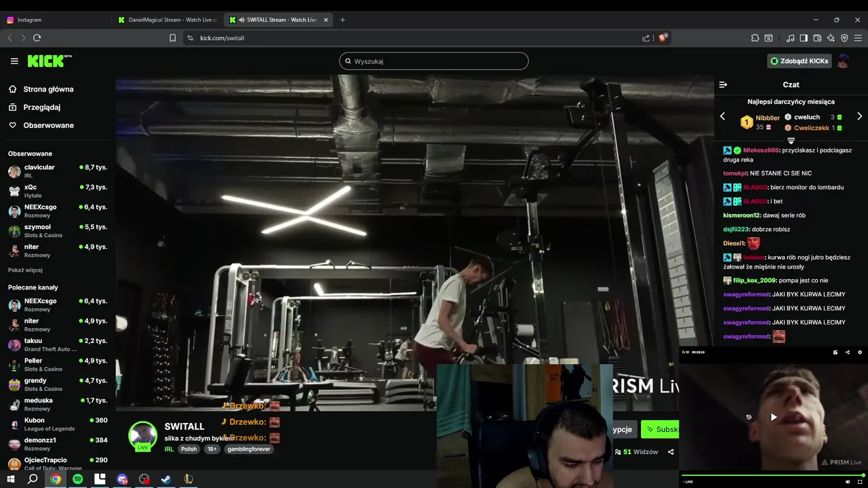Open browser extensions puzzle icon
The height and width of the screenshot is (488, 868).
(x=755, y=38)
